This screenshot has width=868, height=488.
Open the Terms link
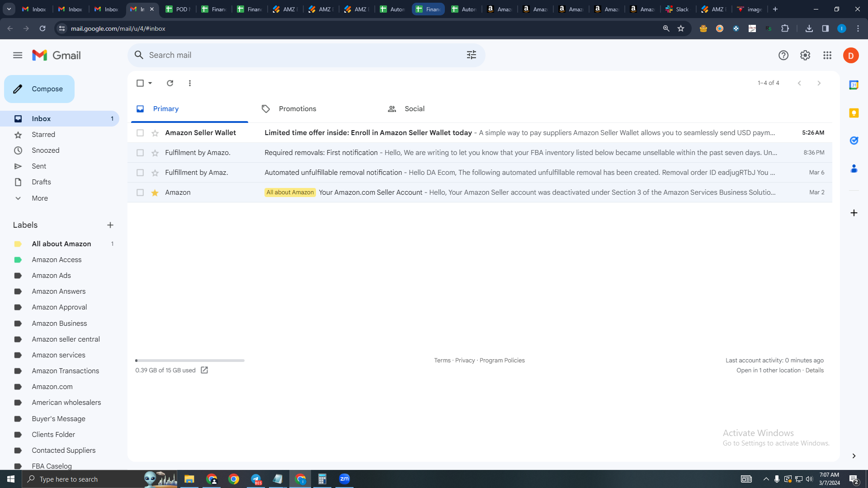pyautogui.click(x=442, y=361)
